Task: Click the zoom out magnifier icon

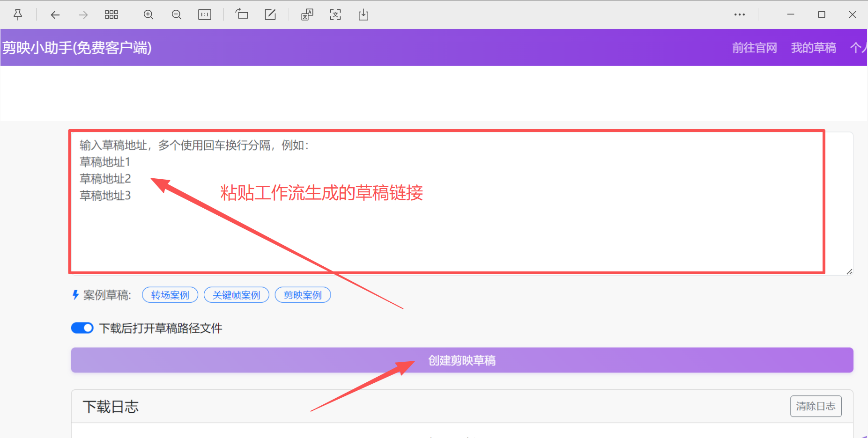Action: click(177, 15)
